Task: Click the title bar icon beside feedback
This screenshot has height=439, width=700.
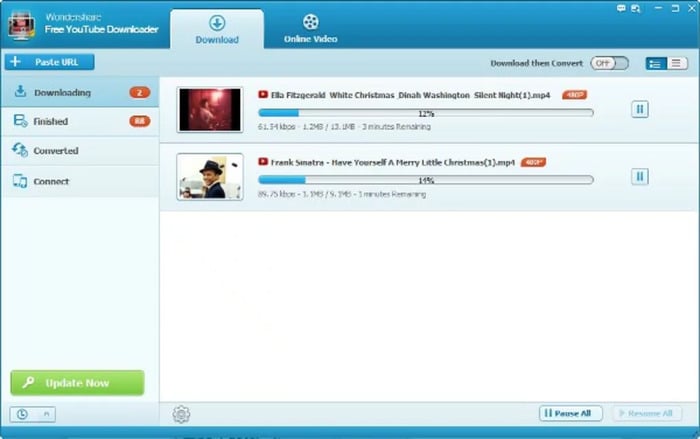Action: (636, 8)
